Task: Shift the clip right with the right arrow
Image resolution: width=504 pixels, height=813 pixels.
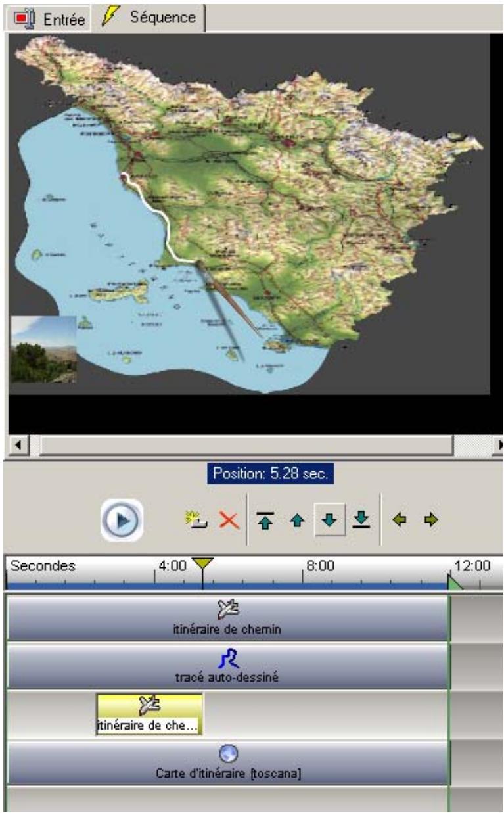Action: [432, 520]
